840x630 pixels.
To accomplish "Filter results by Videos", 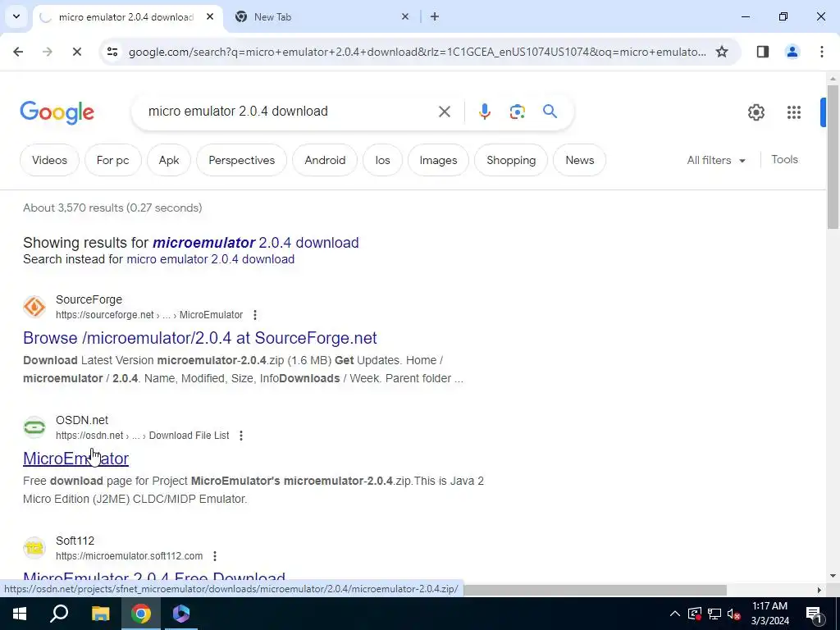I will [49, 160].
